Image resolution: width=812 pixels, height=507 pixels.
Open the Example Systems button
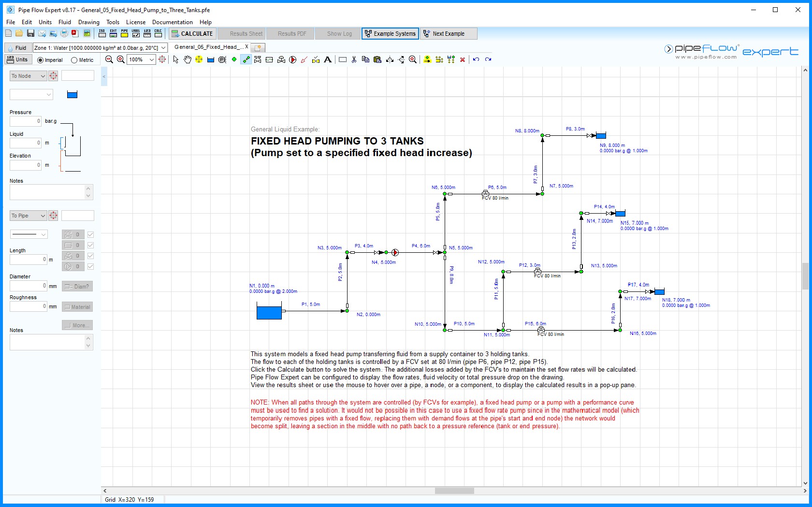coord(390,33)
